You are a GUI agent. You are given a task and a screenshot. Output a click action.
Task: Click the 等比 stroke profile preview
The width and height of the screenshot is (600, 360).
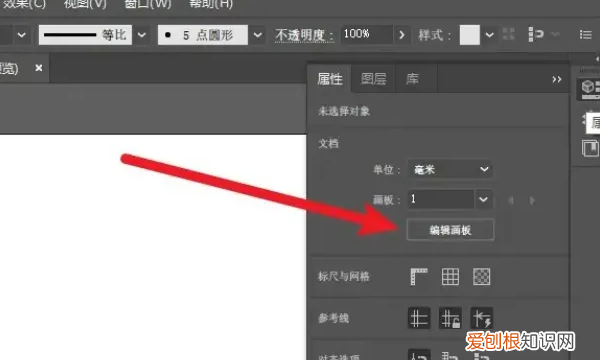[85, 35]
